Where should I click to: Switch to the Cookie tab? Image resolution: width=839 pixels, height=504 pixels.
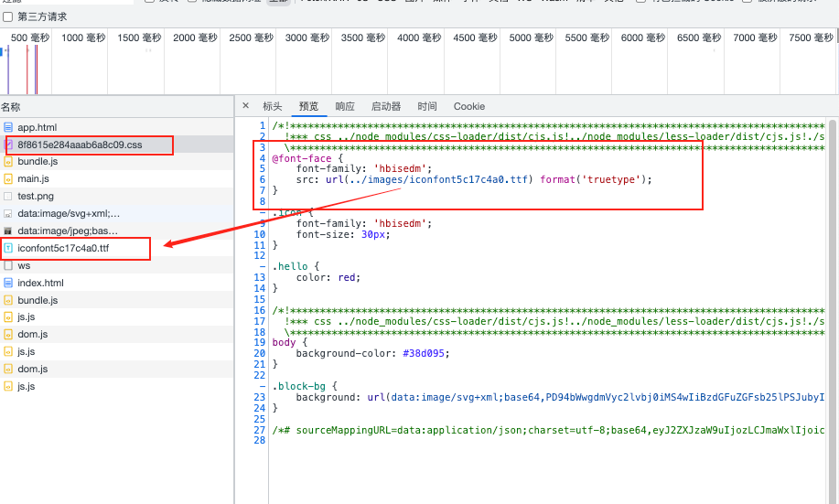pos(469,106)
